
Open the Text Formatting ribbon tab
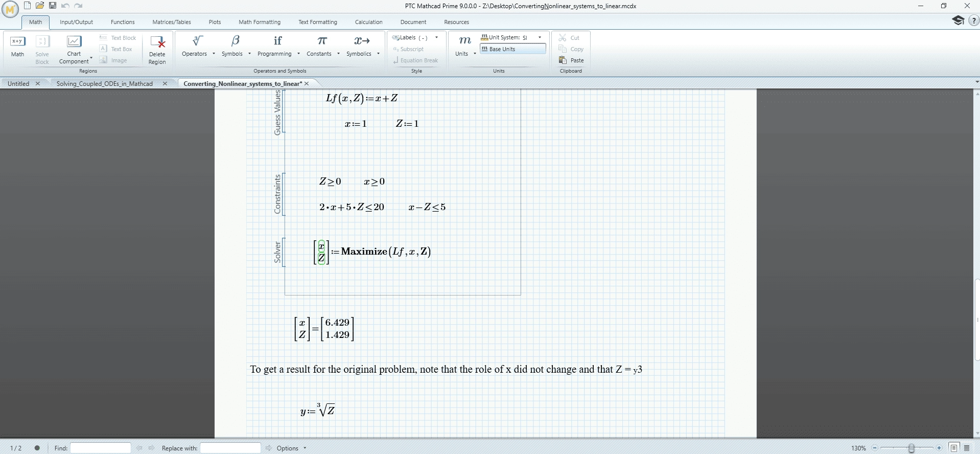pos(318,22)
